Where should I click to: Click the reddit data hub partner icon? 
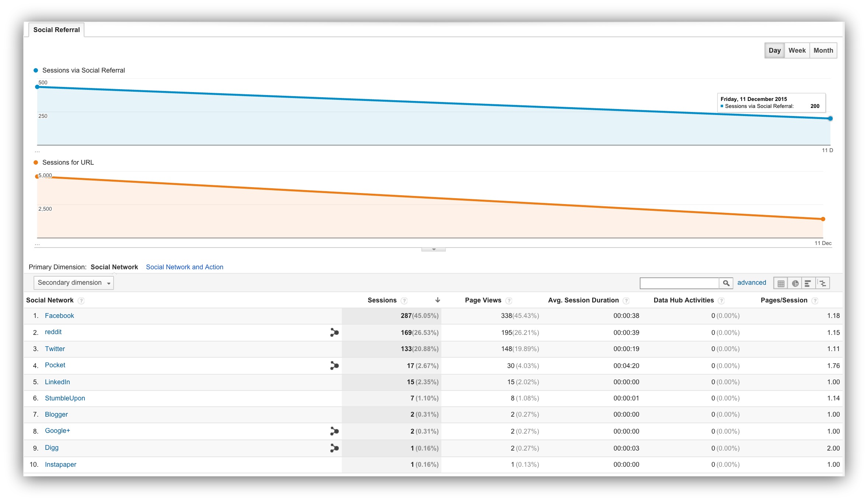point(334,332)
